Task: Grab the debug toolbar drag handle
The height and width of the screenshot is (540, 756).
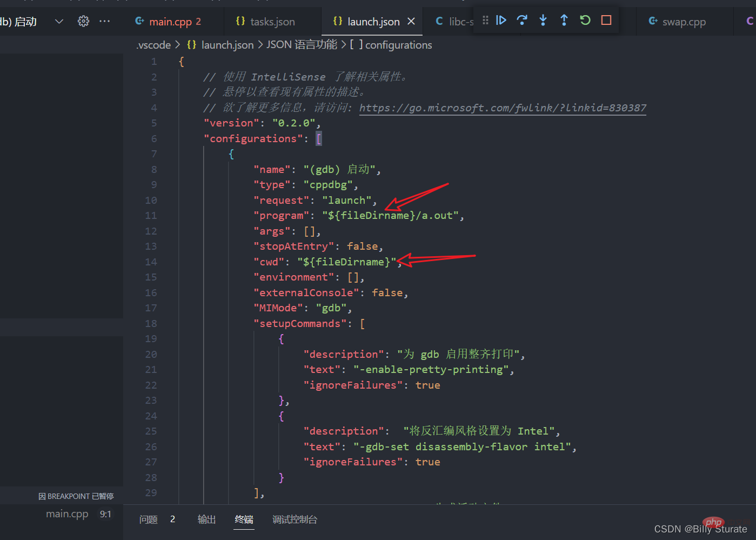Action: (x=485, y=20)
